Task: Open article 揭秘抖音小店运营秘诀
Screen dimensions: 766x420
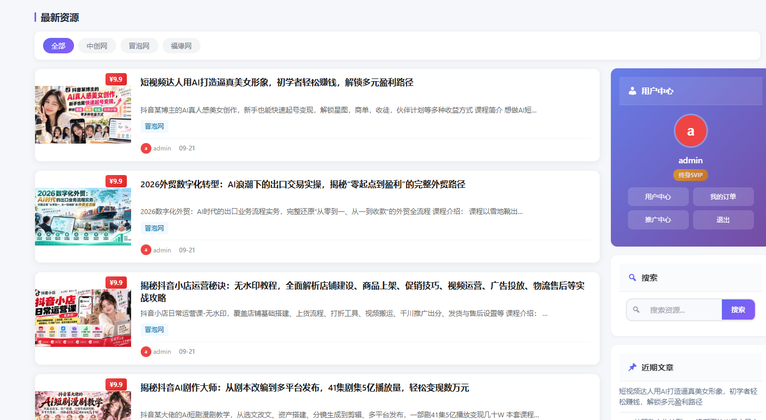Action: pyautogui.click(x=362, y=292)
